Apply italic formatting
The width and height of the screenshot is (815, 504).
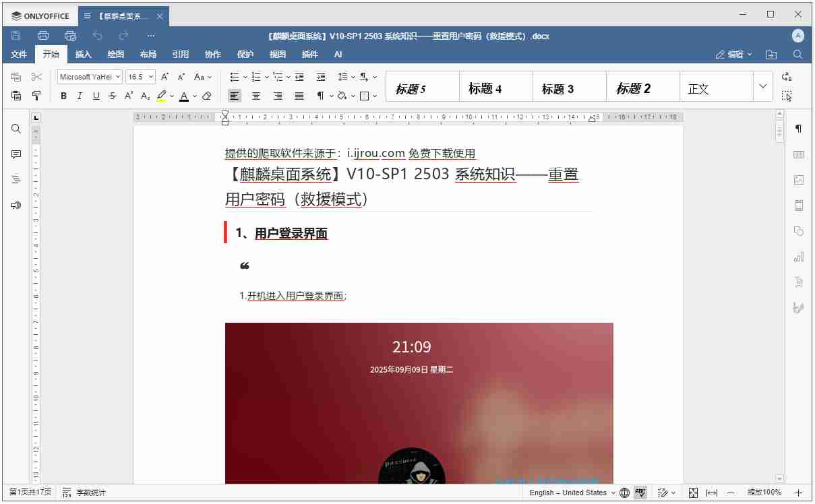(79, 96)
